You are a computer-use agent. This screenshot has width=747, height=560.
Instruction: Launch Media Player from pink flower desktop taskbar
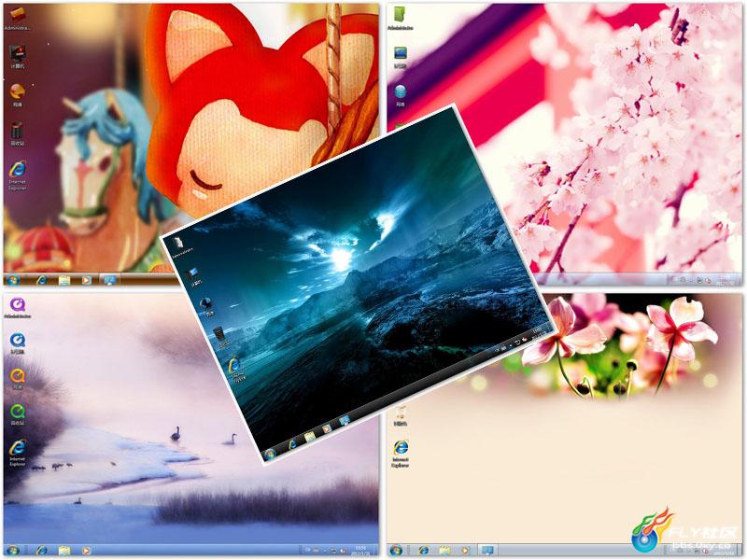coord(465,551)
